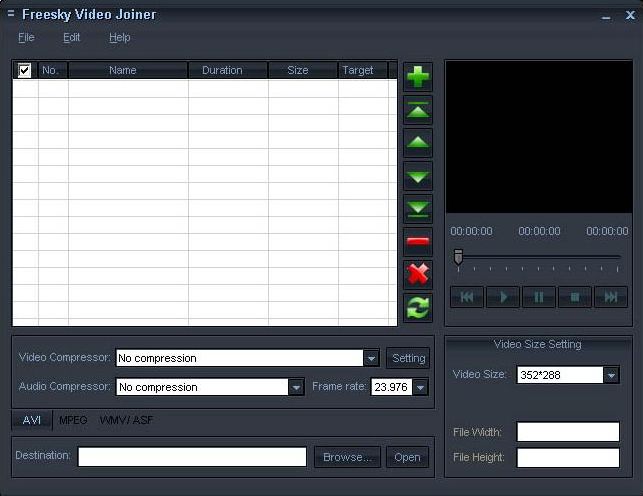
Task: Minimize the Freesky Video Joiner window
Action: (x=607, y=17)
